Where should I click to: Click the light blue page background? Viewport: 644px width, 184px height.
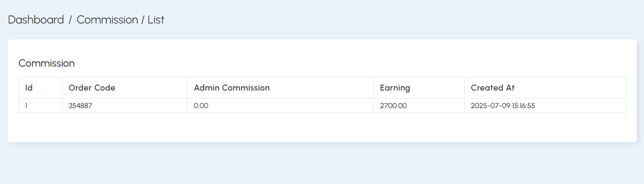click(322, 163)
